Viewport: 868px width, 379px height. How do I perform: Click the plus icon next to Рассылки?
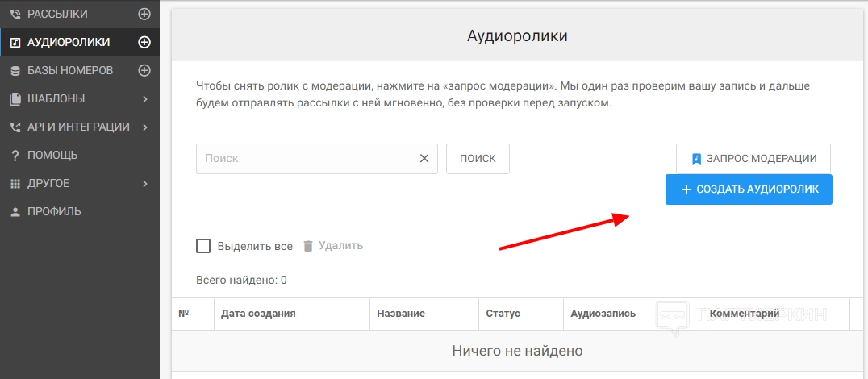(144, 15)
